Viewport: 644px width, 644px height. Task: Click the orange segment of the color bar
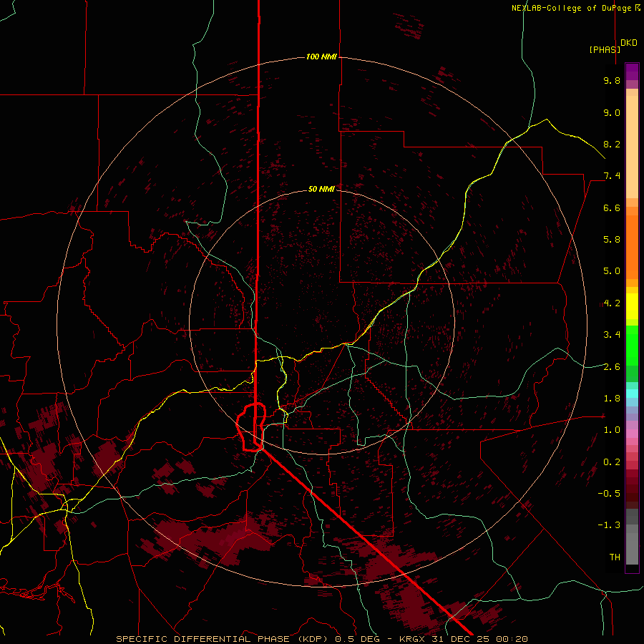pos(632,246)
